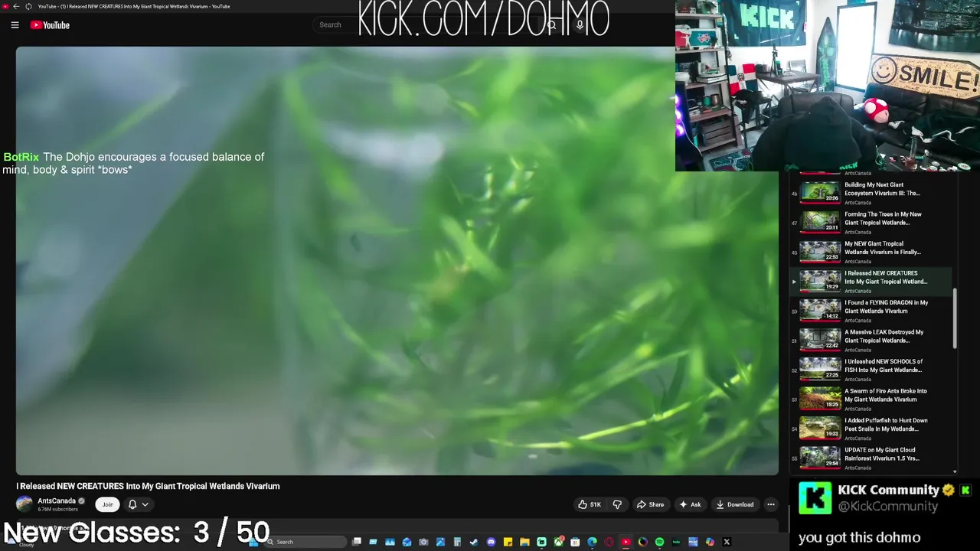Like the video showing 51K
The height and width of the screenshot is (551, 980).
point(590,504)
